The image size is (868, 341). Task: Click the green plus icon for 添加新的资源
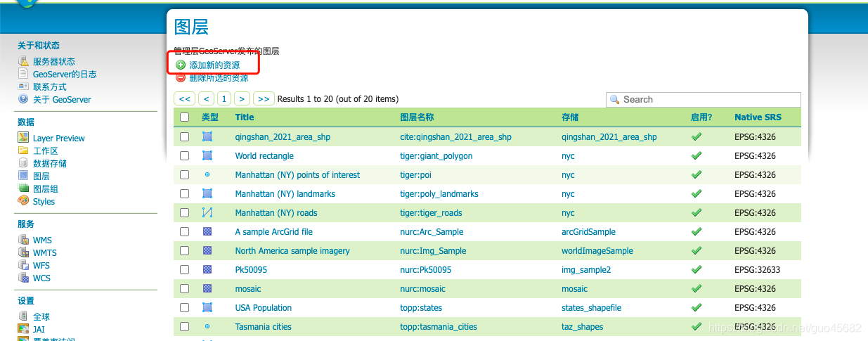click(181, 65)
